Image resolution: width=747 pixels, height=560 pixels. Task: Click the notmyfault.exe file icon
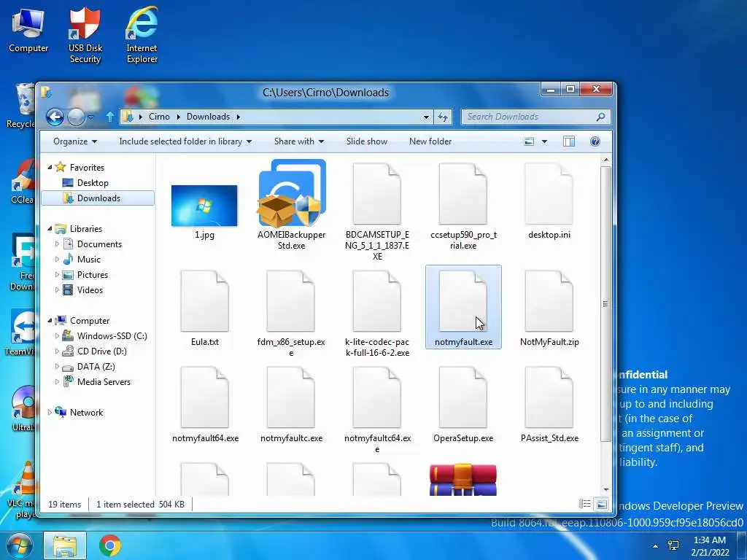pos(463,301)
